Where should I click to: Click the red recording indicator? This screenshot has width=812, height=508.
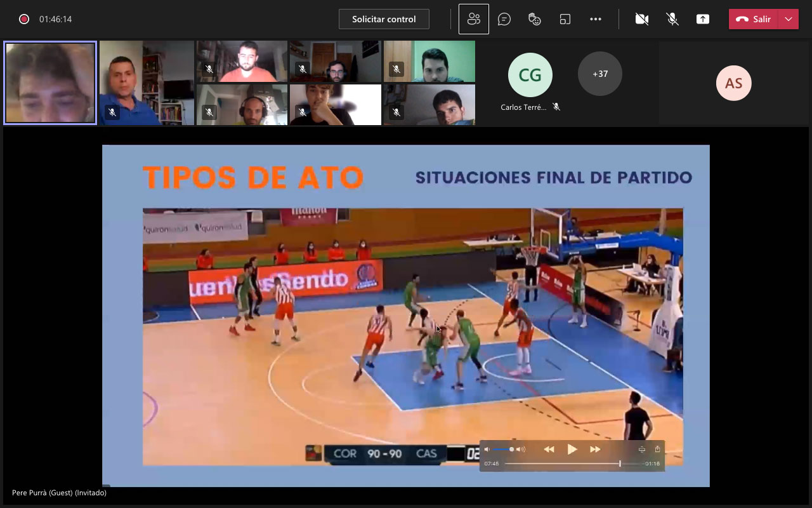tap(24, 19)
